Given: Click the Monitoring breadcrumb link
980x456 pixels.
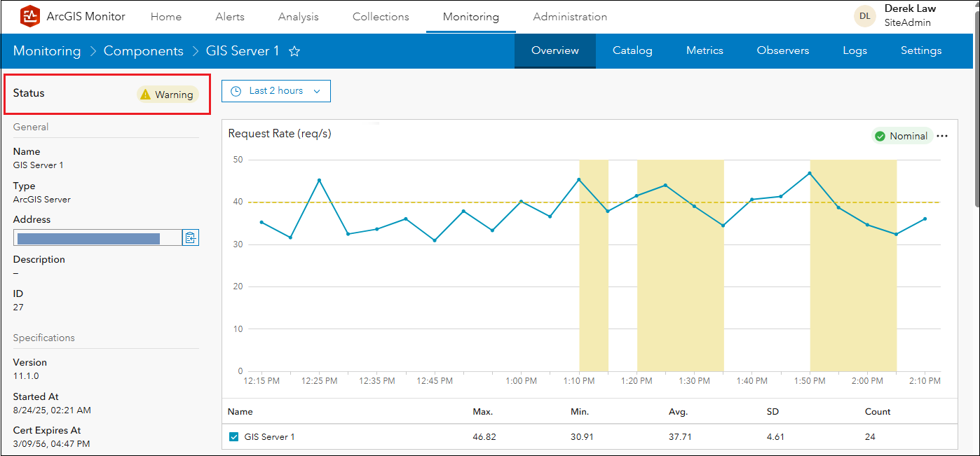Looking at the screenshot, I should click(x=47, y=51).
